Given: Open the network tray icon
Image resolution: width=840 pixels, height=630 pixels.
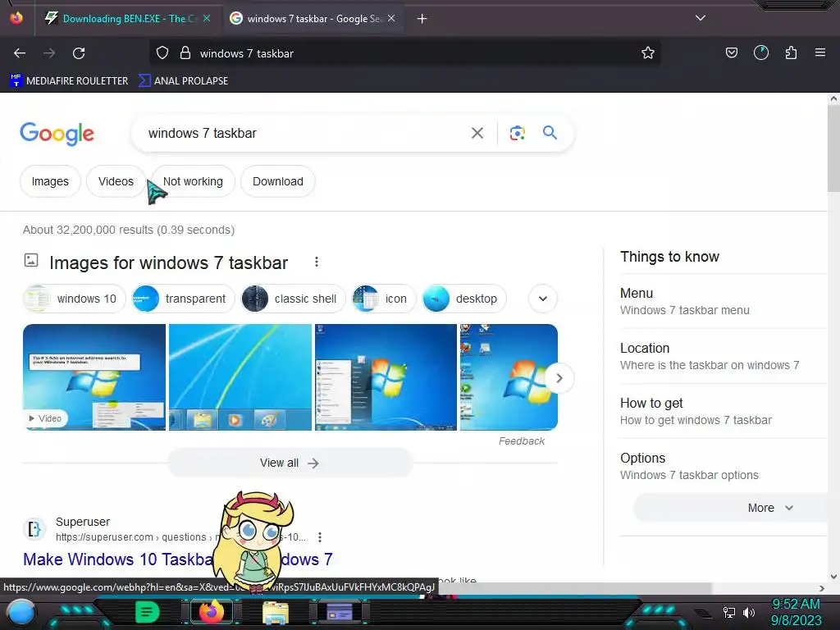Looking at the screenshot, I should [x=728, y=612].
